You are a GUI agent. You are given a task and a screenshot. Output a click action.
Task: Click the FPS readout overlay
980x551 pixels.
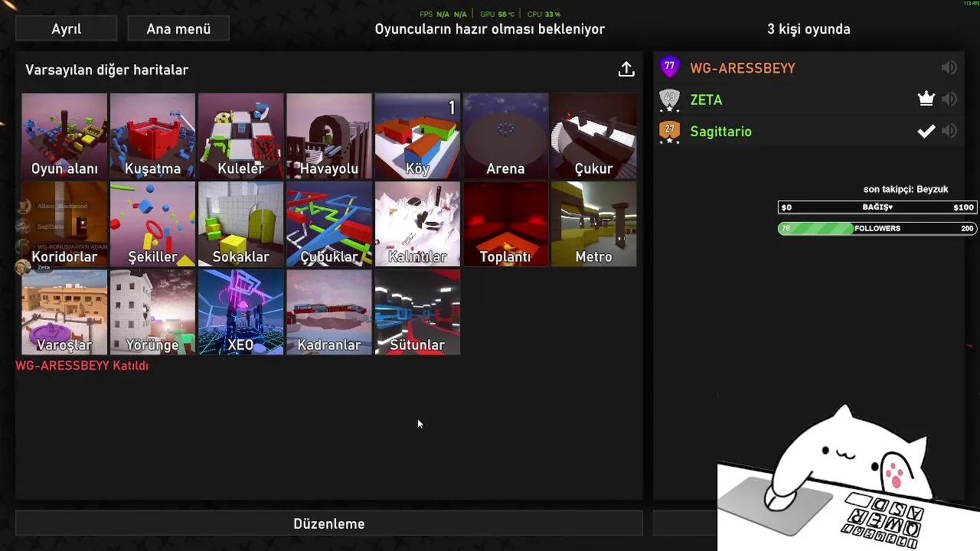(x=443, y=14)
